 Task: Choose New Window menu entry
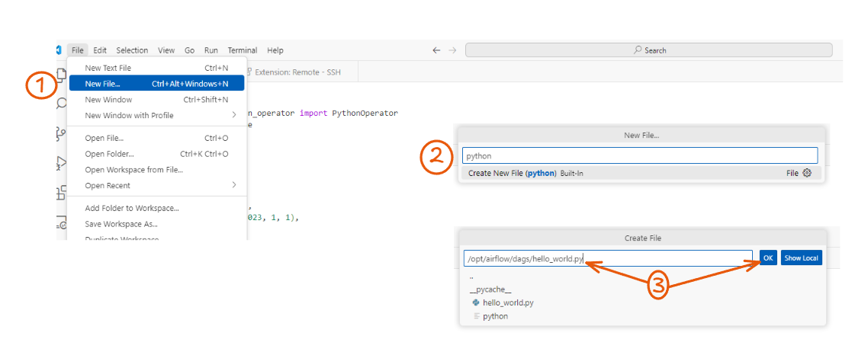pyautogui.click(x=156, y=100)
